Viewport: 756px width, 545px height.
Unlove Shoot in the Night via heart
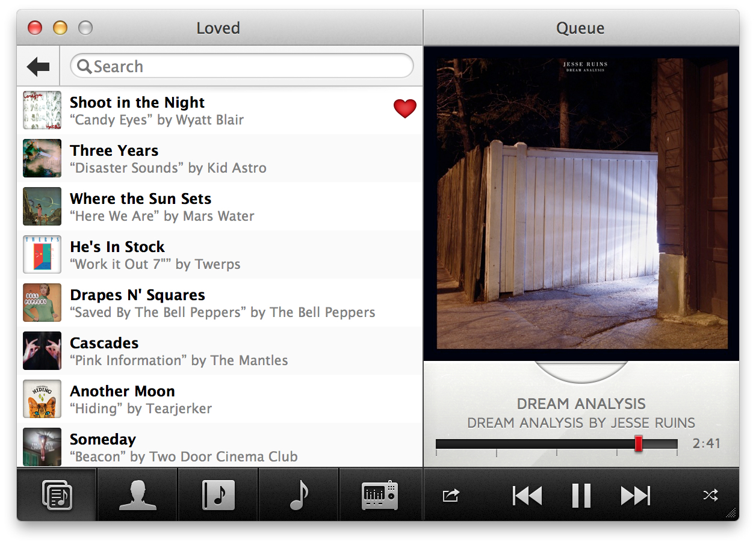tap(405, 108)
